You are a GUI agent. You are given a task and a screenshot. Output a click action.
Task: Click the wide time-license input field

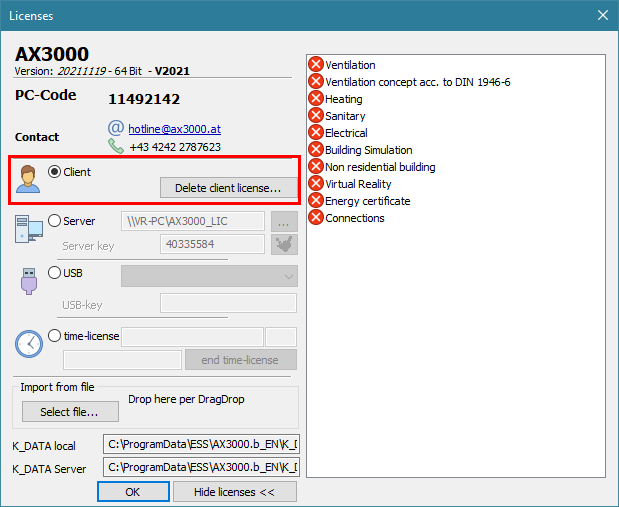(192, 337)
